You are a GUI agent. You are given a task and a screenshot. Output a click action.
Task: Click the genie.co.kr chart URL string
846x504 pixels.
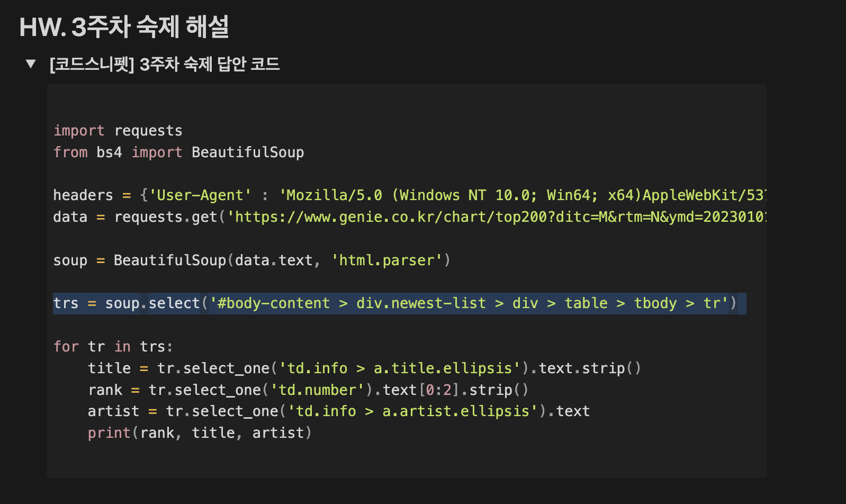tap(497, 217)
